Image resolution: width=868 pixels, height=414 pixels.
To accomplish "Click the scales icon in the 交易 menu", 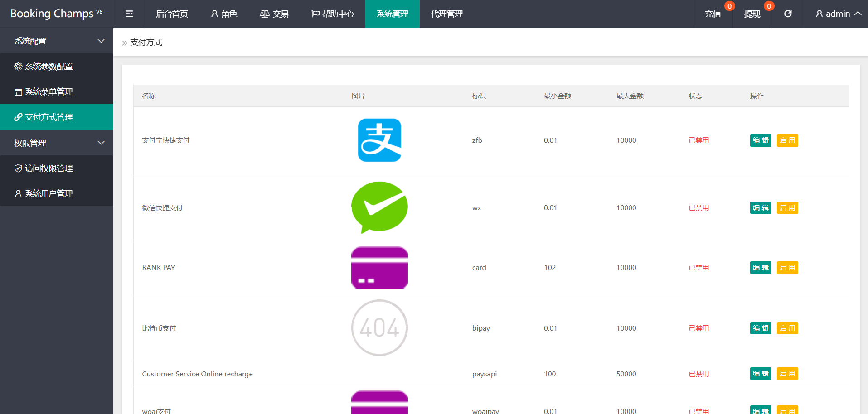I will (x=265, y=14).
